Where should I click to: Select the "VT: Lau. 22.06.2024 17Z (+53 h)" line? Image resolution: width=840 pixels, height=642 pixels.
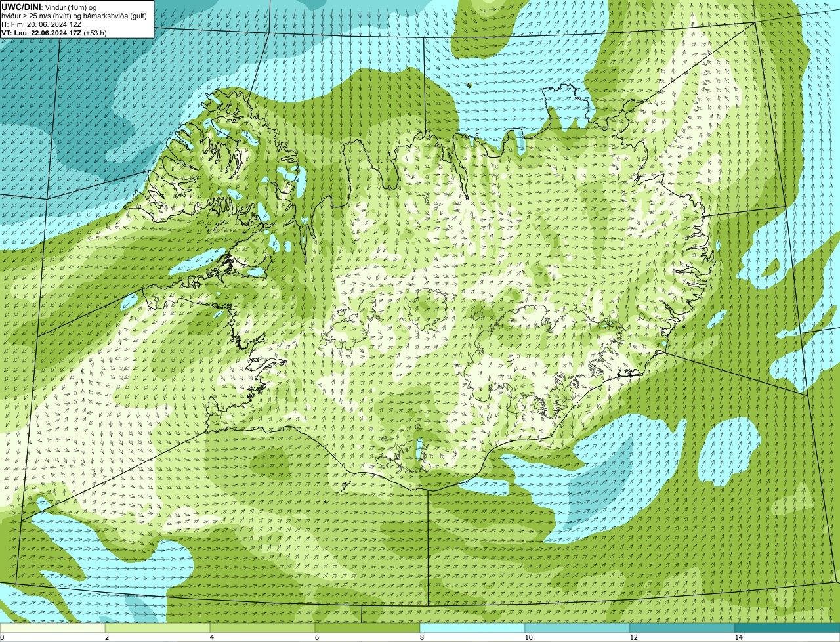pos(54,32)
